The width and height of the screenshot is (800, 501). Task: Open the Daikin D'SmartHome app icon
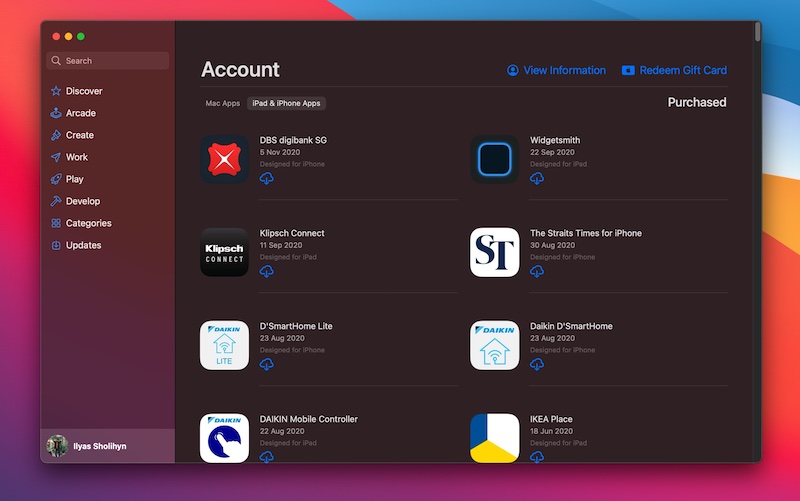(x=494, y=345)
